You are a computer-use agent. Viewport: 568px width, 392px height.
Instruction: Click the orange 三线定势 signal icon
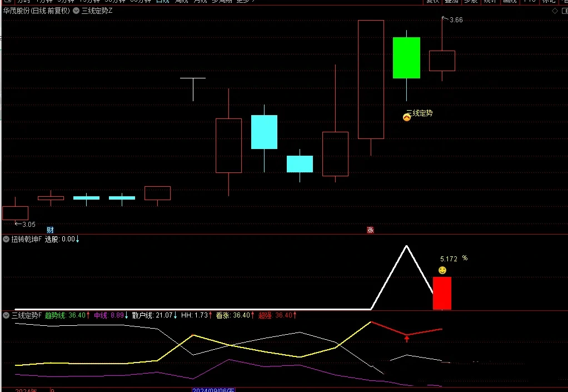407,117
